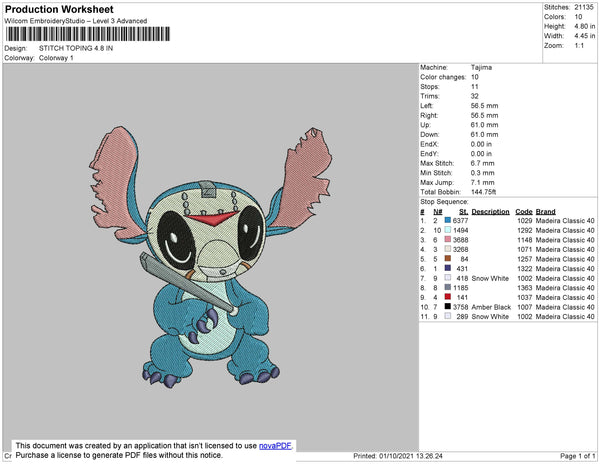Click the 'St.' column header
The image size is (600, 464).
pos(463,212)
